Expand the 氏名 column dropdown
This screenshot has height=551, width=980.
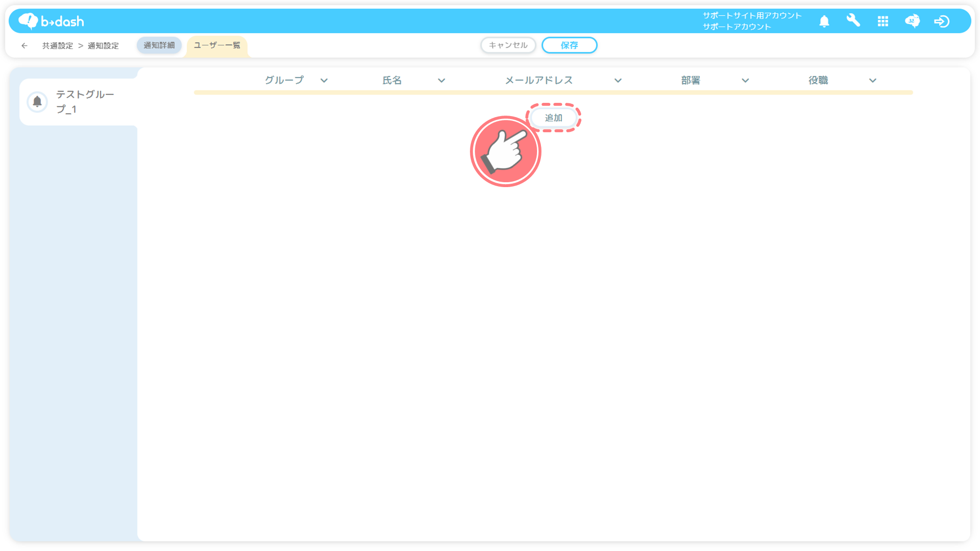[x=441, y=80]
